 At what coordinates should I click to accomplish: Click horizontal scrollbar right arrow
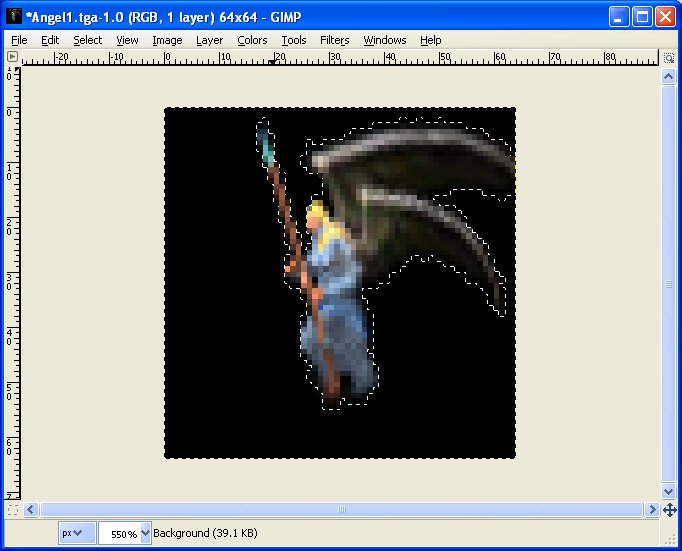(x=652, y=509)
